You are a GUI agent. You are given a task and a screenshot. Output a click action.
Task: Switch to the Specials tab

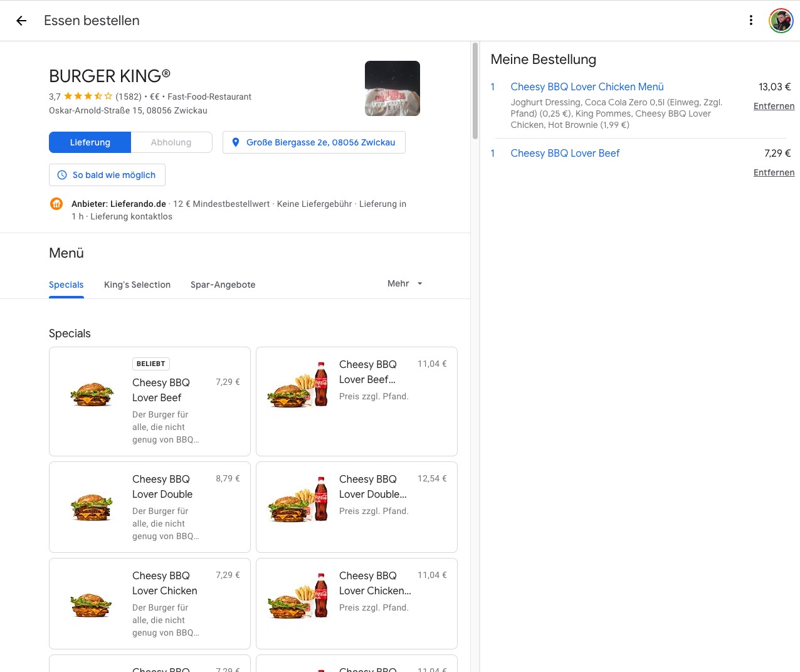(x=66, y=285)
